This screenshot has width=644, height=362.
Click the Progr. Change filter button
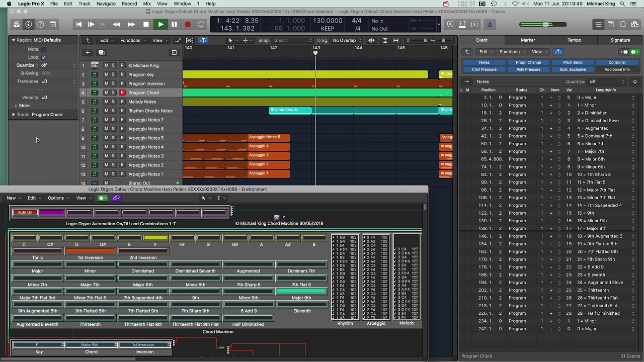coord(528,62)
